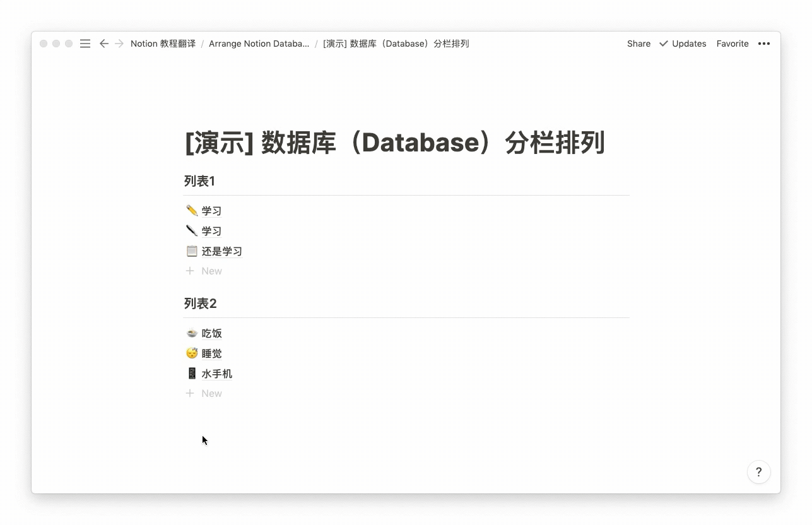Click the bowl emoji beside 吃饭
The height and width of the screenshot is (525, 812).
(x=192, y=333)
